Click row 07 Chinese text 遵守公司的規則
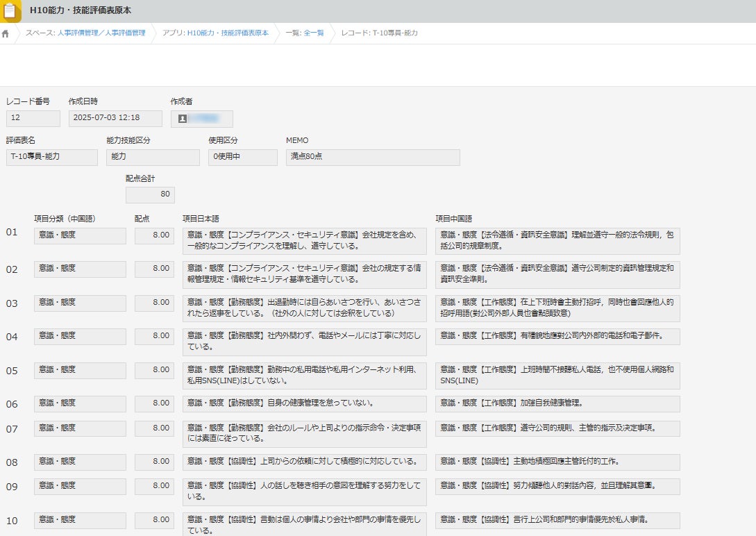Screen dimensions: 756x536 557,428
